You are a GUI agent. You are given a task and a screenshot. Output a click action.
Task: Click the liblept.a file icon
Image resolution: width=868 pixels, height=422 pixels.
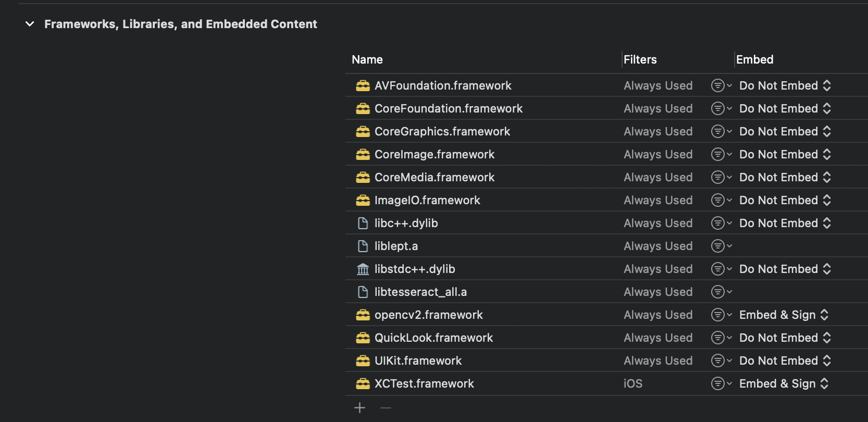pyautogui.click(x=363, y=246)
